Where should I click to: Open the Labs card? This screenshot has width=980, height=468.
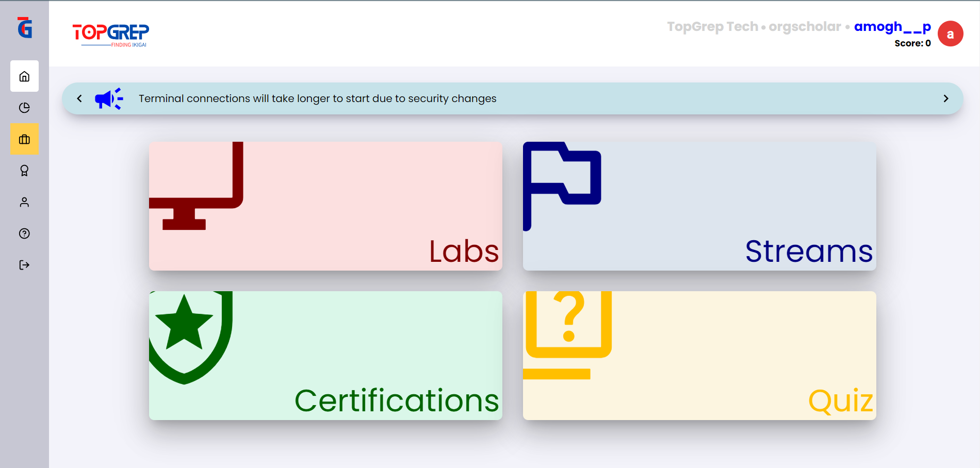pyautogui.click(x=325, y=206)
